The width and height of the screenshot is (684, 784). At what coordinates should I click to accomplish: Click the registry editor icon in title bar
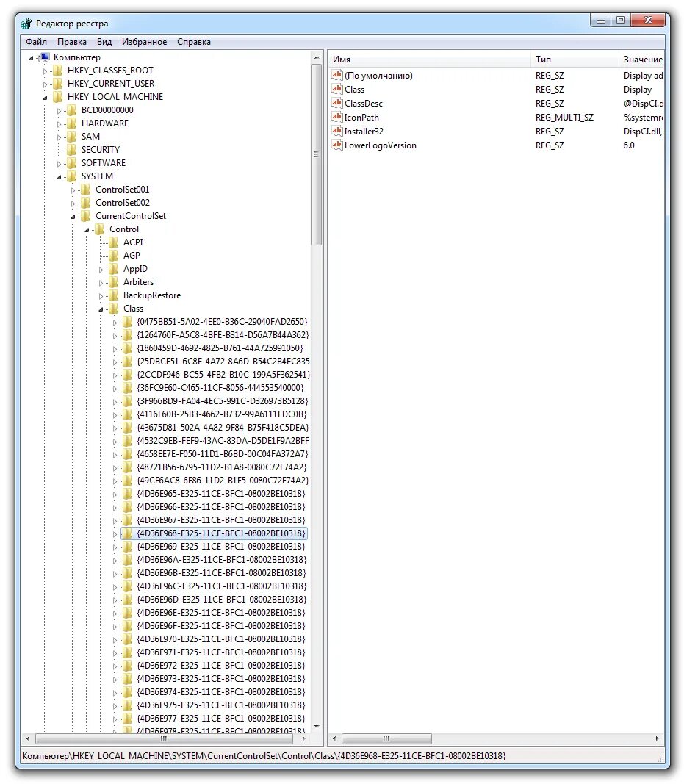pos(24,23)
